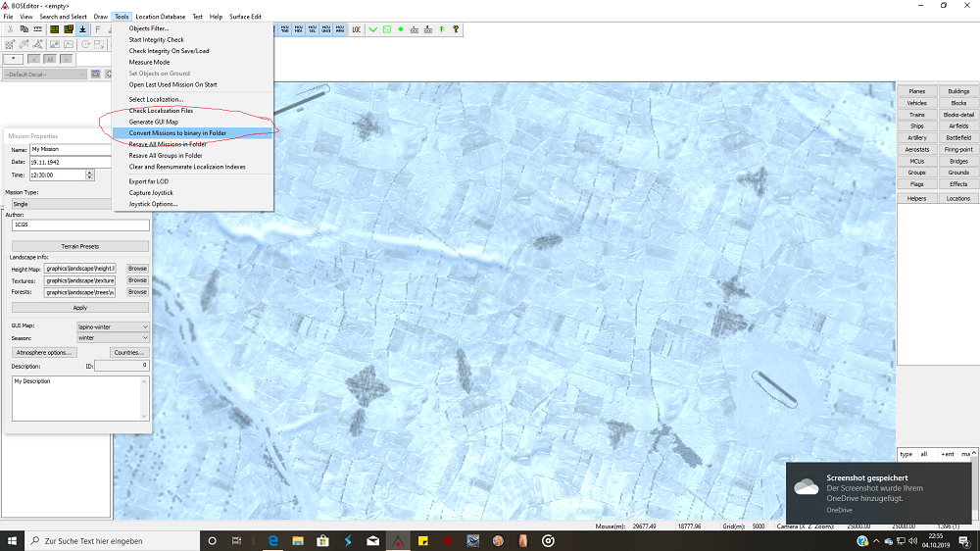The image size is (980, 551).
Task: Select Convert Missions to binary in Folder
Action: point(192,133)
